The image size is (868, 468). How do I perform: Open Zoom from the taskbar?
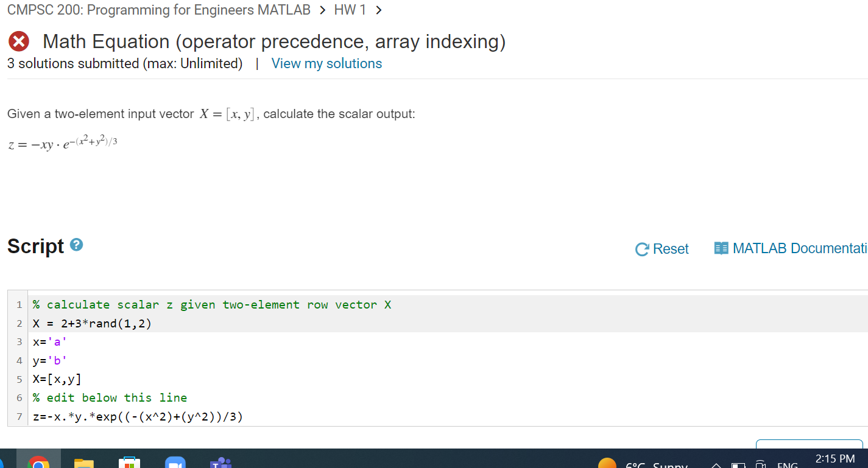pyautogui.click(x=175, y=464)
